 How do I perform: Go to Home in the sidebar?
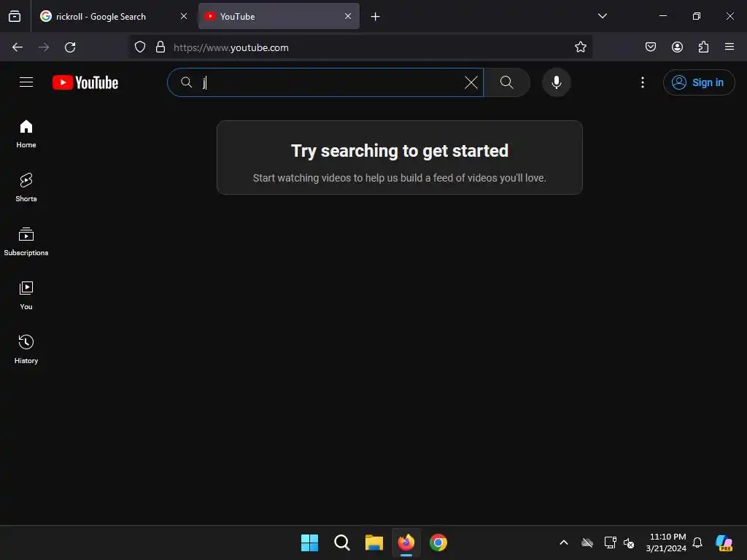(x=26, y=134)
